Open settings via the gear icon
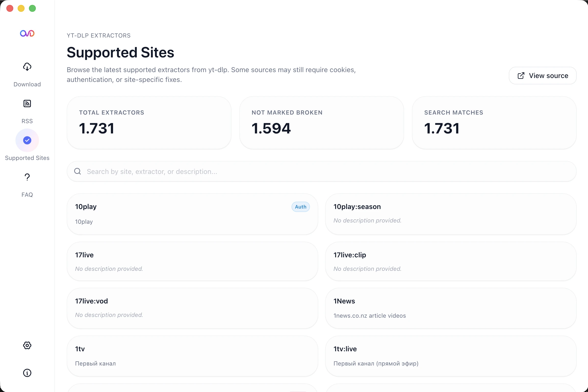 point(27,345)
